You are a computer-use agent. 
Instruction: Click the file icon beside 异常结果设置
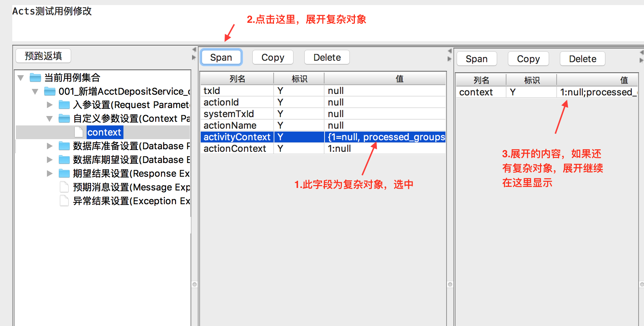tap(64, 201)
